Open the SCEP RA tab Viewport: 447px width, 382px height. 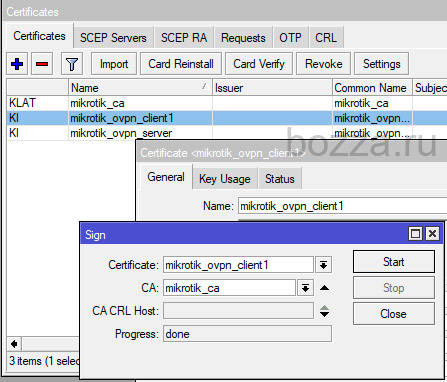184,38
